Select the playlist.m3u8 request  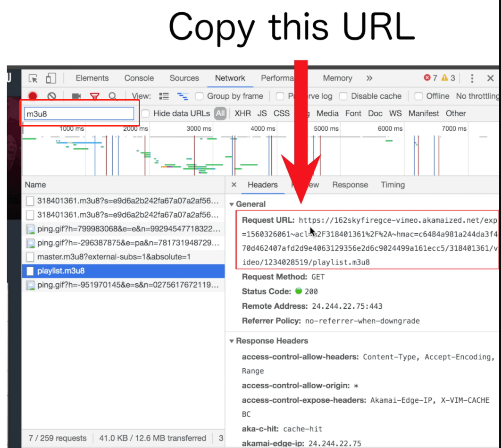(x=123, y=271)
